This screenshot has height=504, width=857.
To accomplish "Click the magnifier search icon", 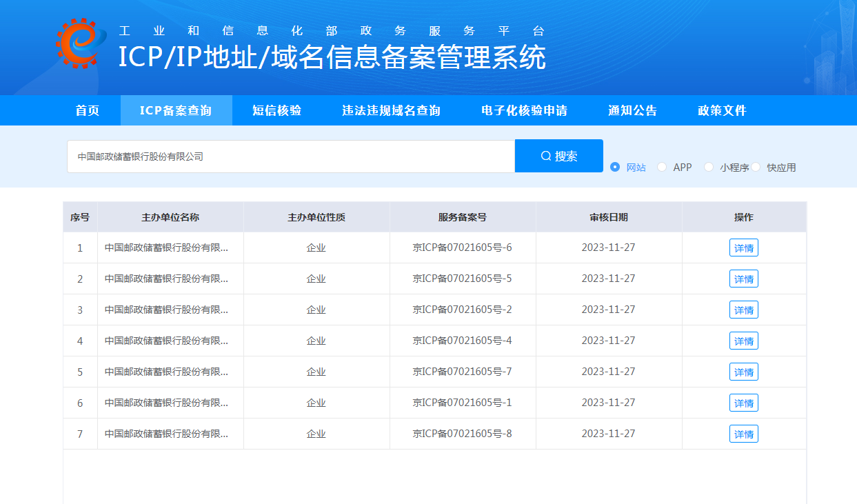I will click(x=545, y=155).
